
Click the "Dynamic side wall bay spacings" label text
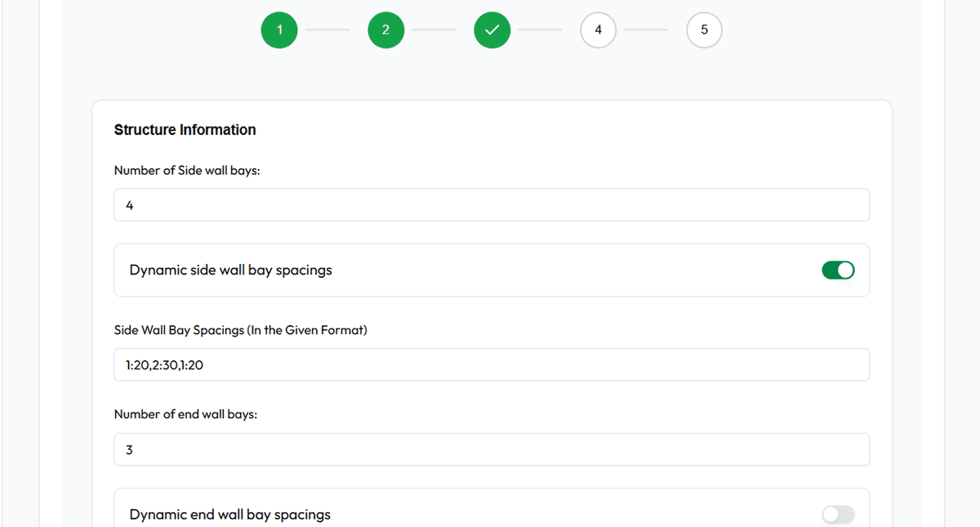pyautogui.click(x=231, y=270)
